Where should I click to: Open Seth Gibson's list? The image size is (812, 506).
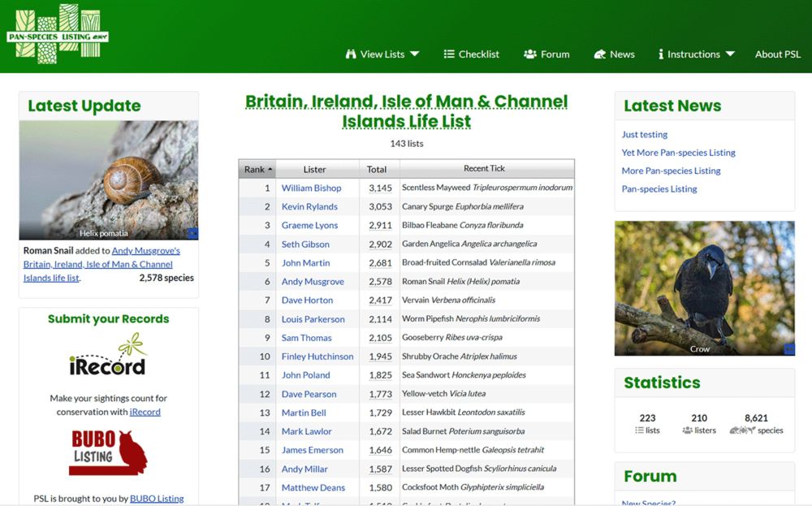coord(305,244)
